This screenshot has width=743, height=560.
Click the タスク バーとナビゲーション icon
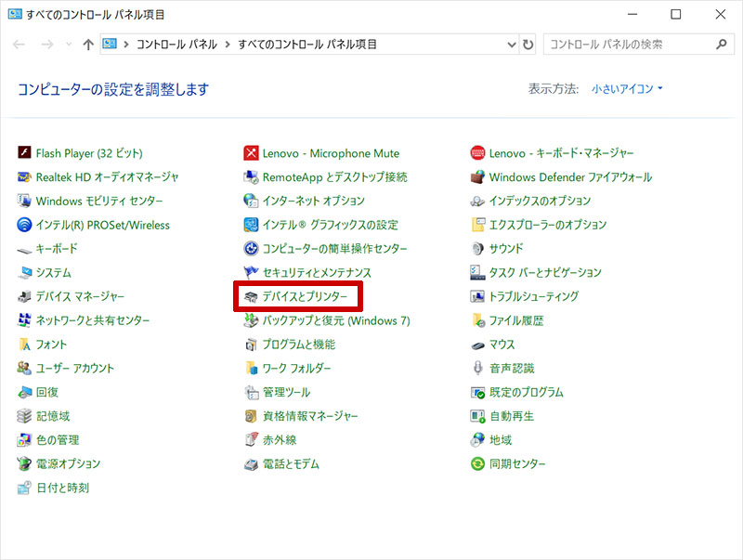477,272
